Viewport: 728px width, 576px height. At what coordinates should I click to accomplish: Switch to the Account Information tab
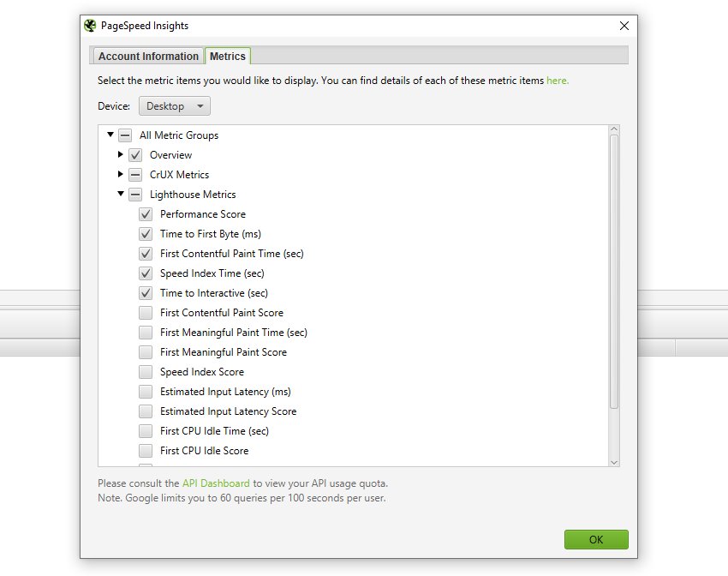point(148,57)
